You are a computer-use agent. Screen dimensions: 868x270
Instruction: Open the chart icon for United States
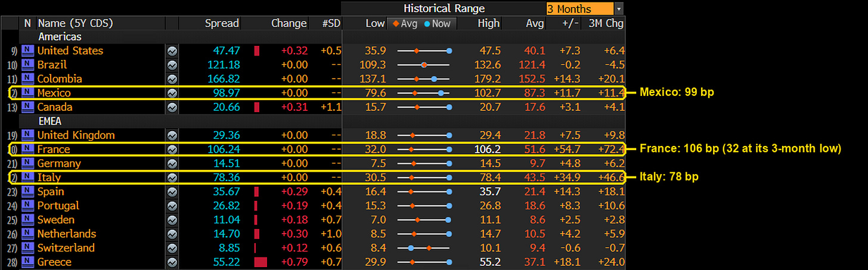click(x=172, y=51)
